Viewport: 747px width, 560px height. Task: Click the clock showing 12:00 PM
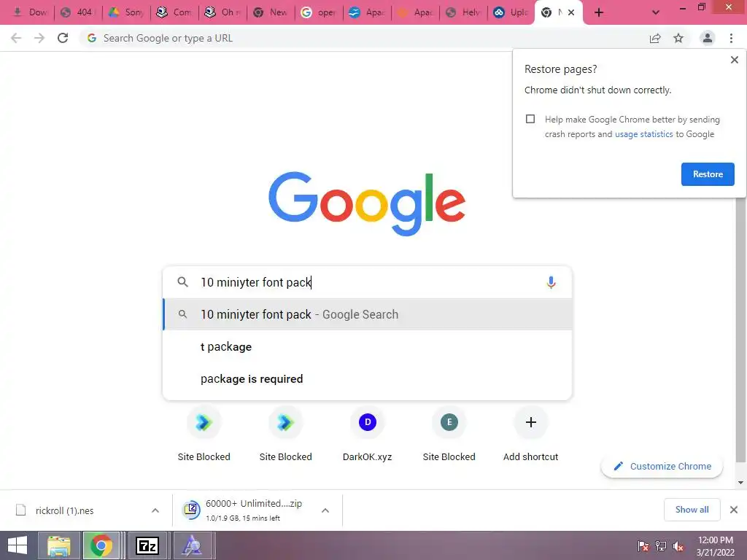coord(715,540)
